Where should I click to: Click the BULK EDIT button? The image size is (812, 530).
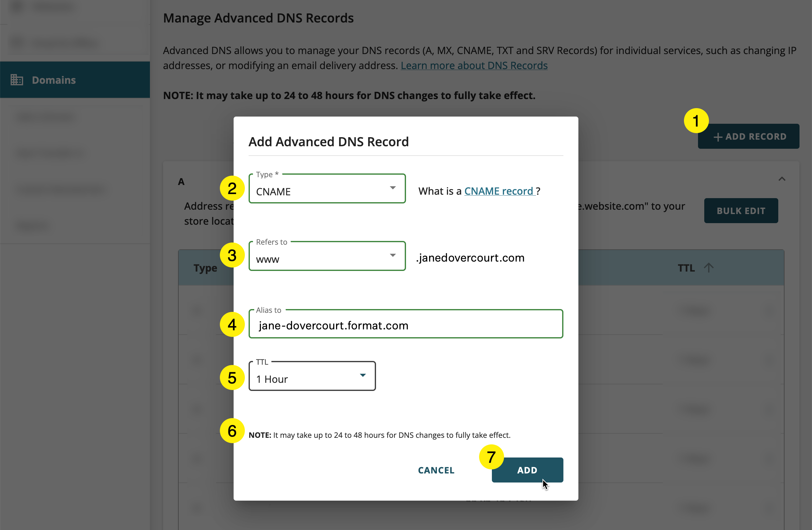click(x=741, y=210)
